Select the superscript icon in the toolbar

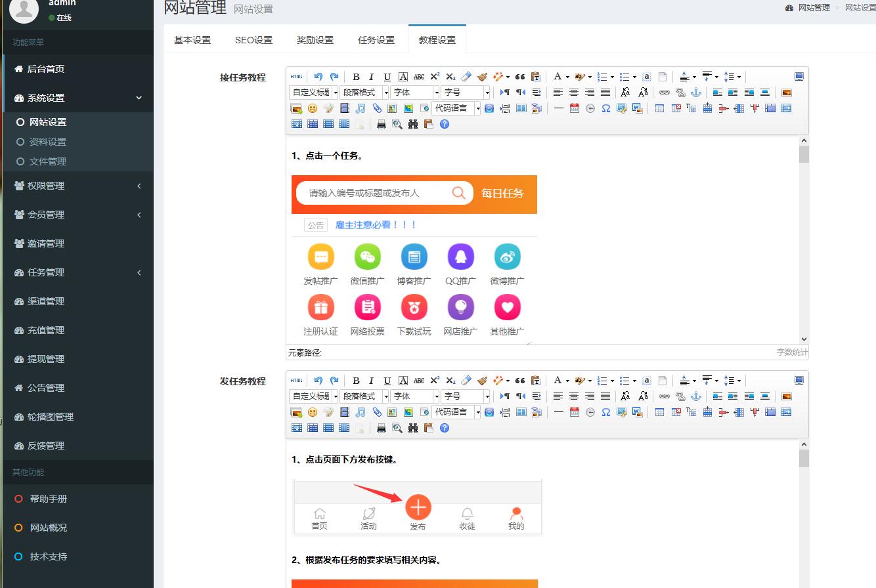pyautogui.click(x=435, y=77)
